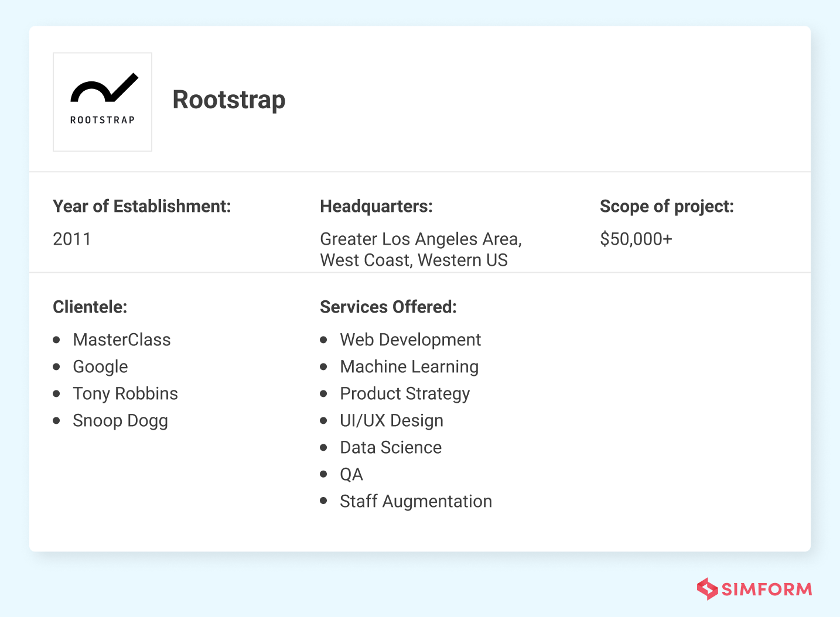Select Data Science service item
Screen dimensions: 840x617
(x=391, y=447)
